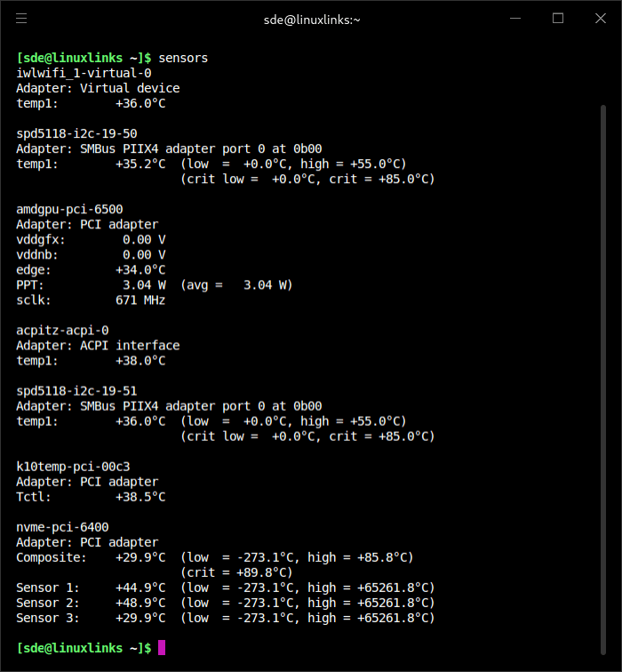622x672 pixels.
Task: Click the k10temp-pci-00c3 heading
Action: [x=73, y=466]
